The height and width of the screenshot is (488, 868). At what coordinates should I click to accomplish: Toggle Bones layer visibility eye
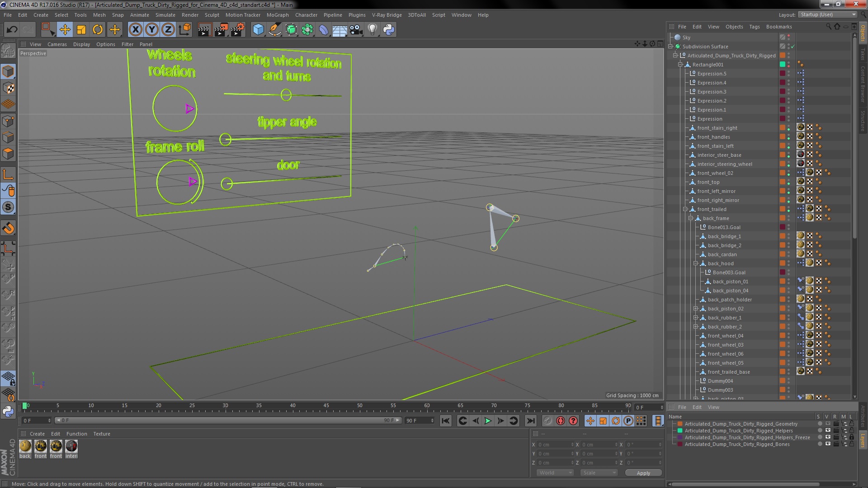828,444
